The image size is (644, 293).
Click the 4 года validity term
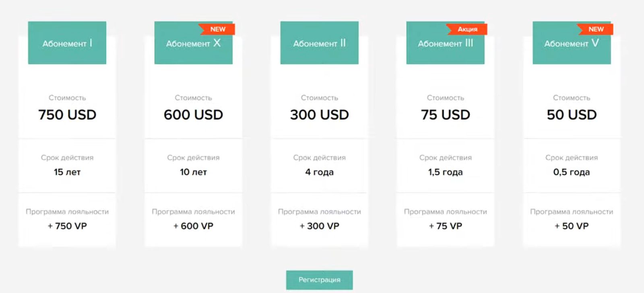pos(319,172)
